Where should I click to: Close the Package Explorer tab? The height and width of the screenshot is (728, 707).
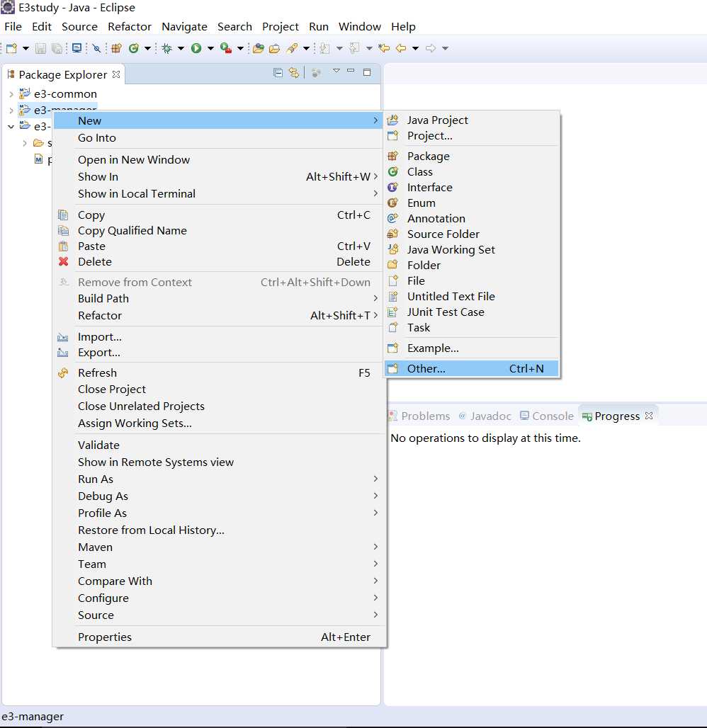pyautogui.click(x=116, y=74)
